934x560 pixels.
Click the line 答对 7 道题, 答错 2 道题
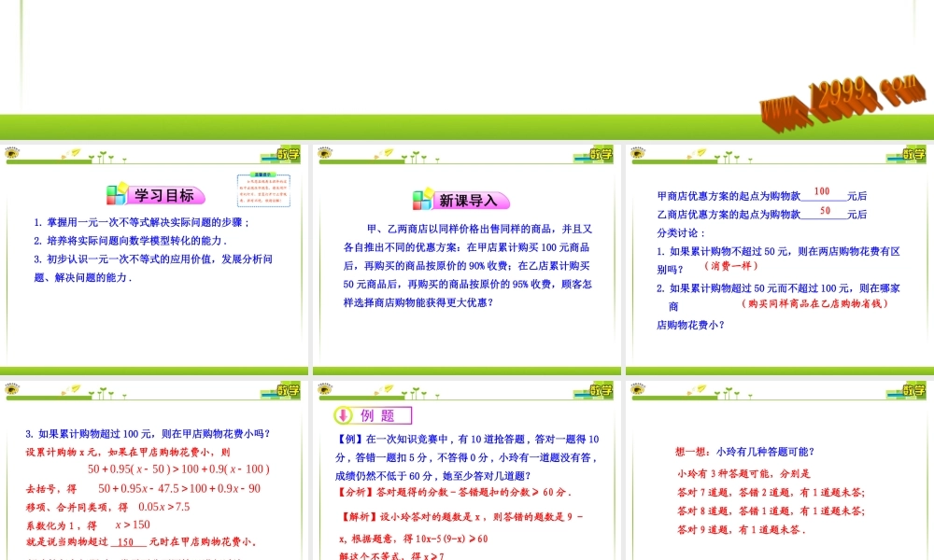(x=771, y=492)
